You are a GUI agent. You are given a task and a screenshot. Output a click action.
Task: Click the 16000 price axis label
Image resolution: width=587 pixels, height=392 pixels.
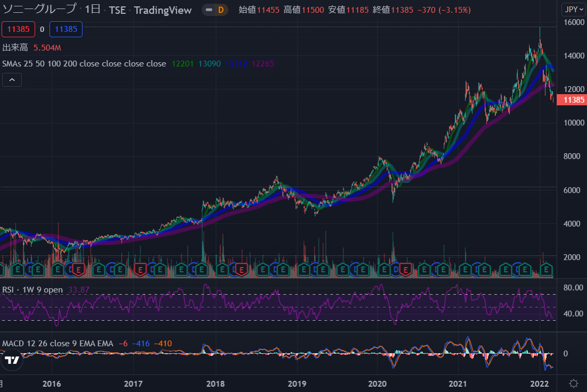point(574,22)
